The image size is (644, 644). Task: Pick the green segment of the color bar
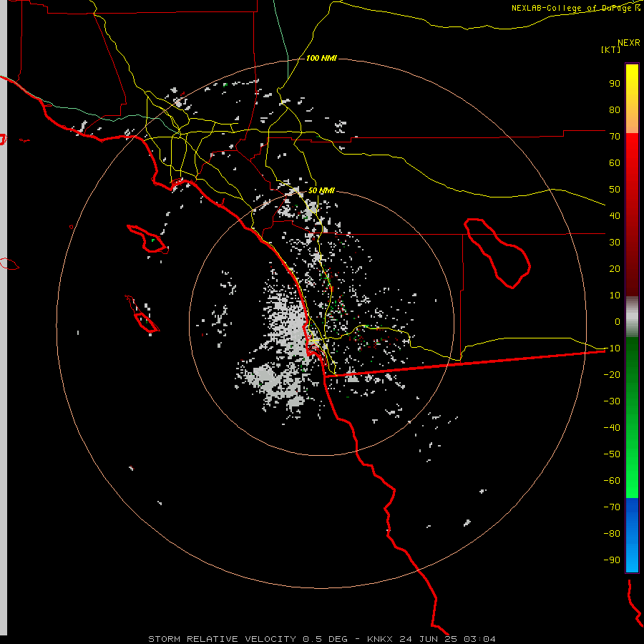[x=632, y=418]
